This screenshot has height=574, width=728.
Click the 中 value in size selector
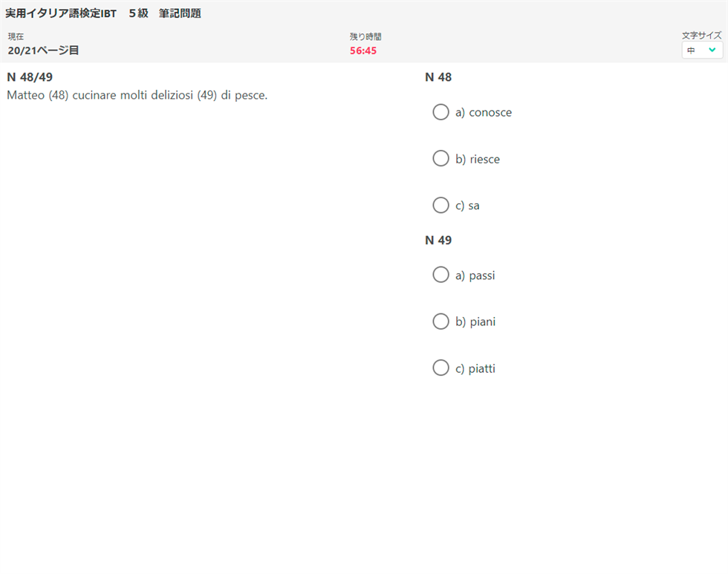point(691,50)
